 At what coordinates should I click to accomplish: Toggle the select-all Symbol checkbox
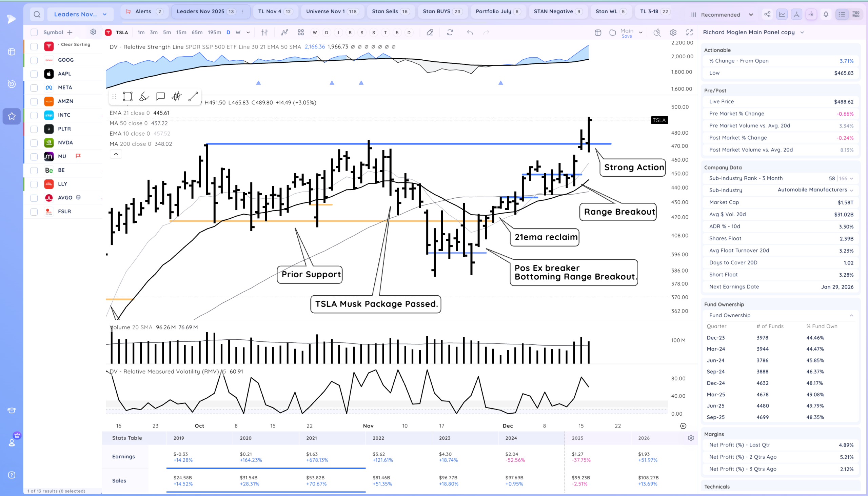click(x=34, y=32)
